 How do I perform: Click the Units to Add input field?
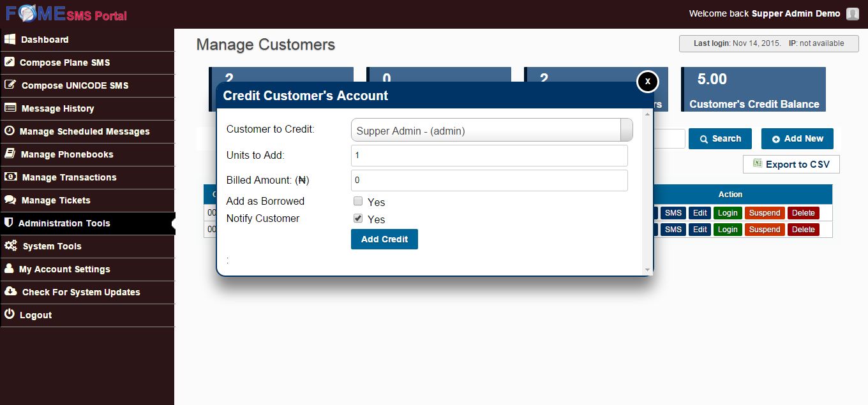(489, 156)
